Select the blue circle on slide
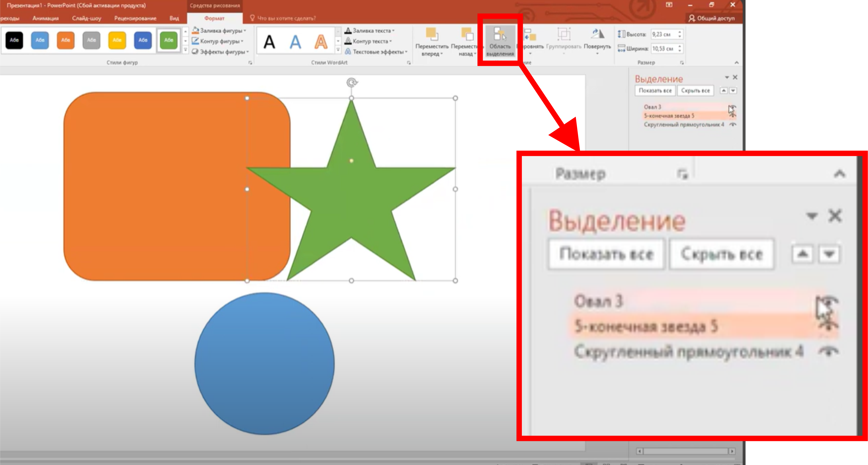868x465 pixels. (x=265, y=363)
